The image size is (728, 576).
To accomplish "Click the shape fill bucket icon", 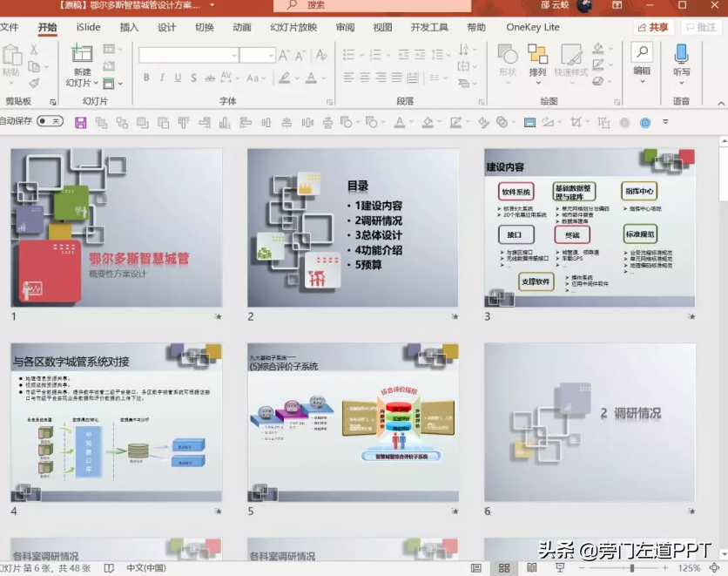I will 598,48.
